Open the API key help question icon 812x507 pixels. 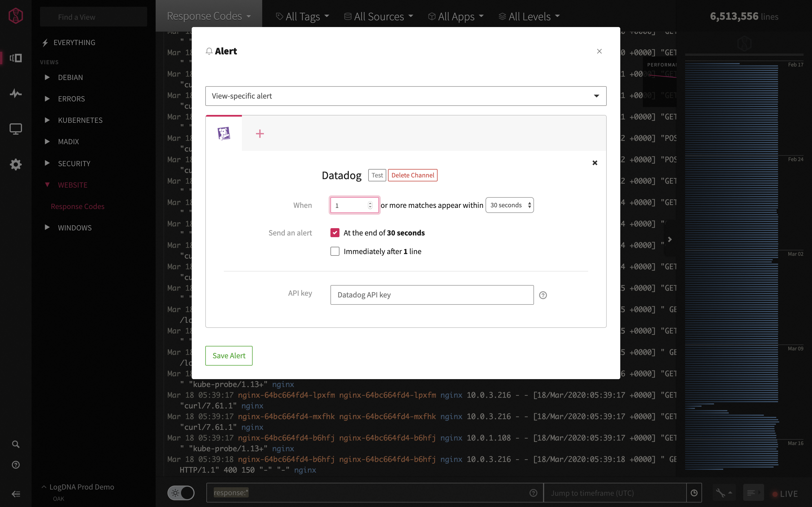[542, 295]
